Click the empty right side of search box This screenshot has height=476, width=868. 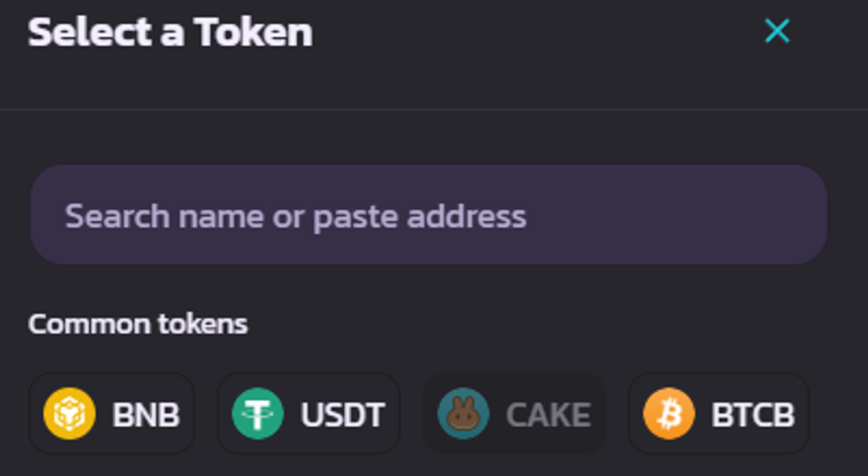(x=694, y=215)
